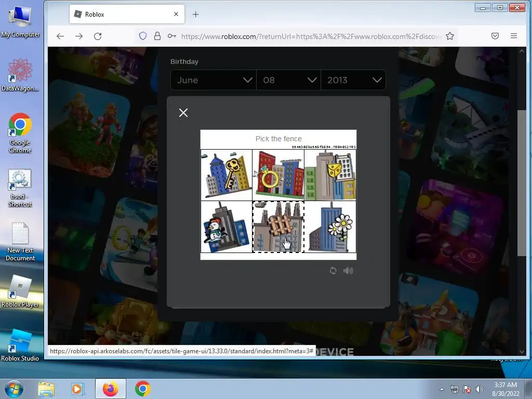Restart the captcha with refresh icon
532x399 pixels.
pyautogui.click(x=333, y=270)
